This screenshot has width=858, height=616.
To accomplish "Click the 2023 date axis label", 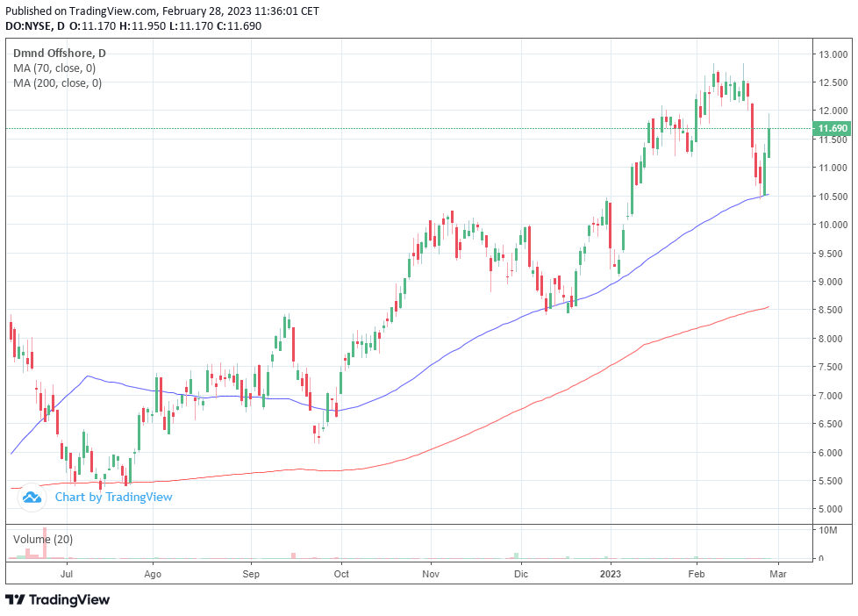I will pos(611,574).
